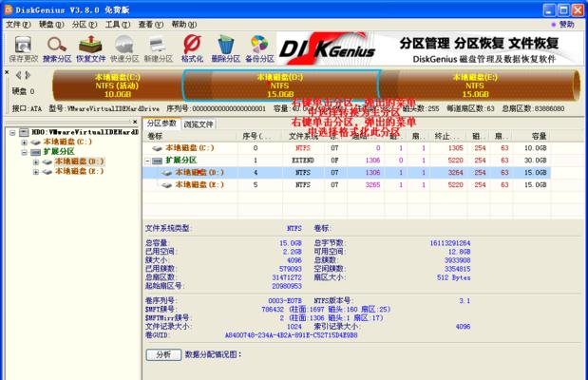This screenshot has width=588, height=380.
Task: Open the 硬盘(D) menu
Action: tap(51, 25)
